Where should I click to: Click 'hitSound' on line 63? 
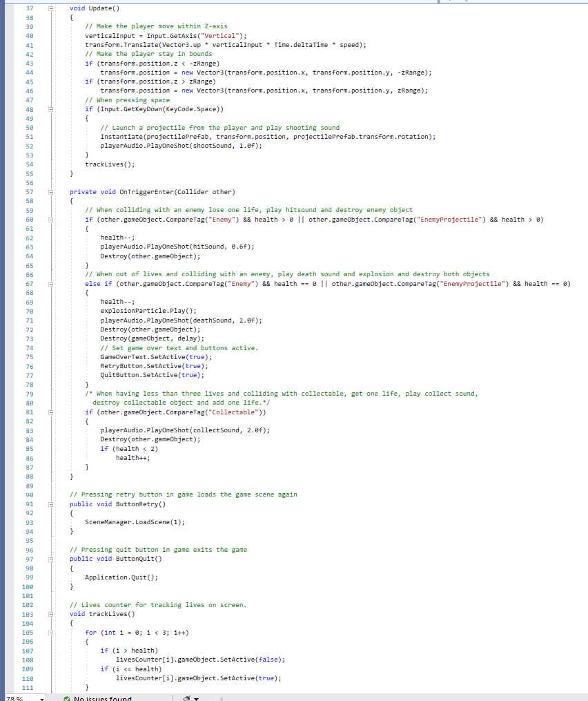coord(208,247)
